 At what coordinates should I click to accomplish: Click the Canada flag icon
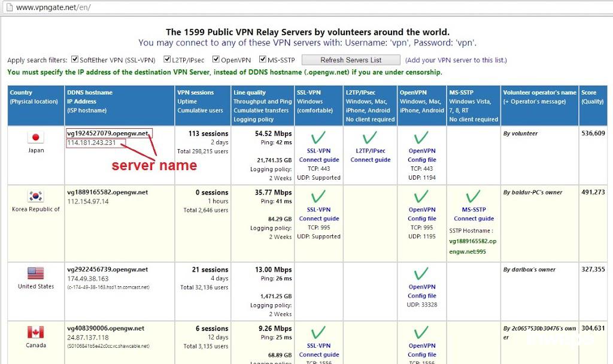35,332
